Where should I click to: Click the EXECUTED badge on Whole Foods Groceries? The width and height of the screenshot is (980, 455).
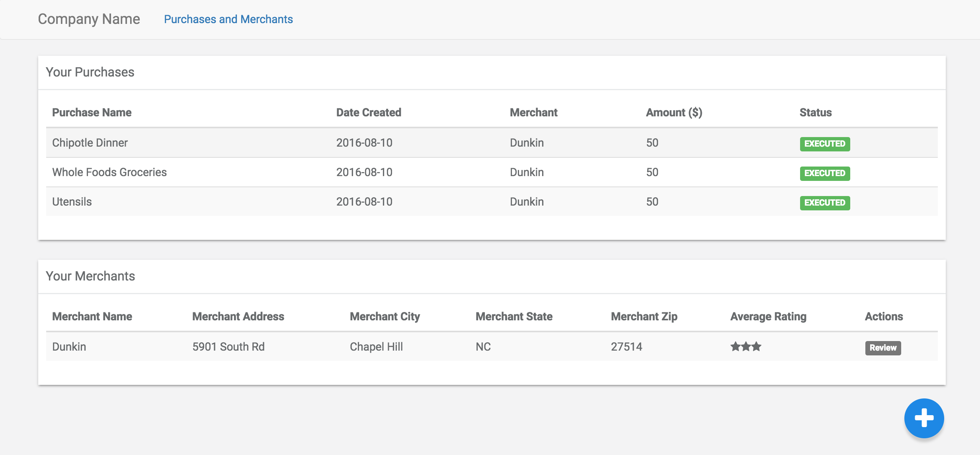[825, 173]
